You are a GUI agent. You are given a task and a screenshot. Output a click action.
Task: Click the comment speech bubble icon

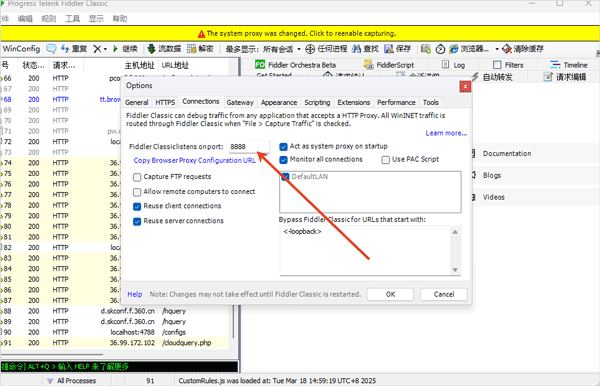coord(51,49)
